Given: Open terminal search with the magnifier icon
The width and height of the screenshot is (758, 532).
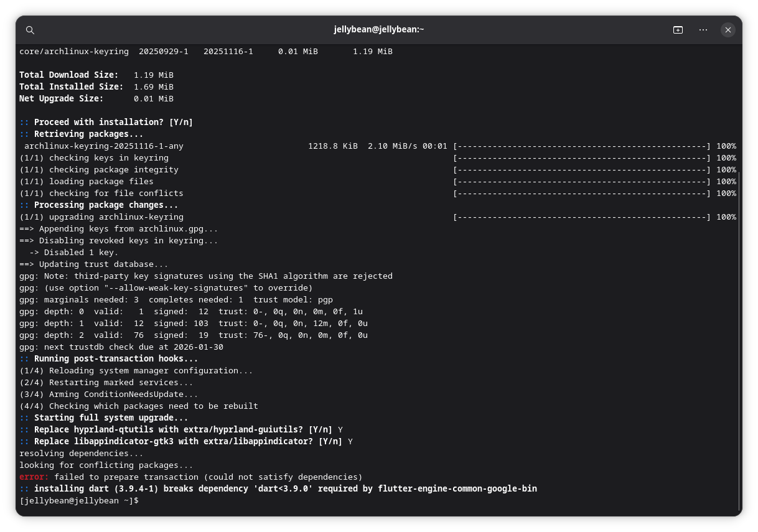Looking at the screenshot, I should 30,30.
